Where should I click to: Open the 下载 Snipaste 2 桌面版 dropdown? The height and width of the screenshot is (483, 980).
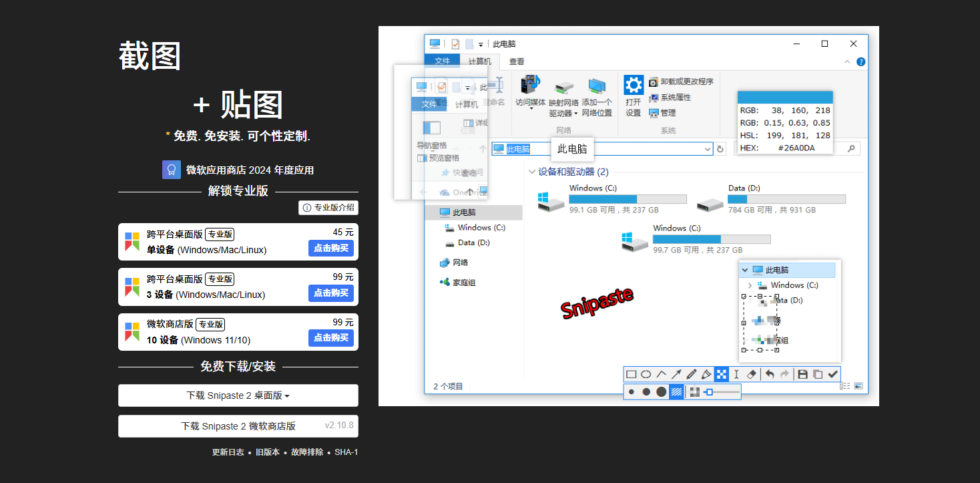click(238, 395)
